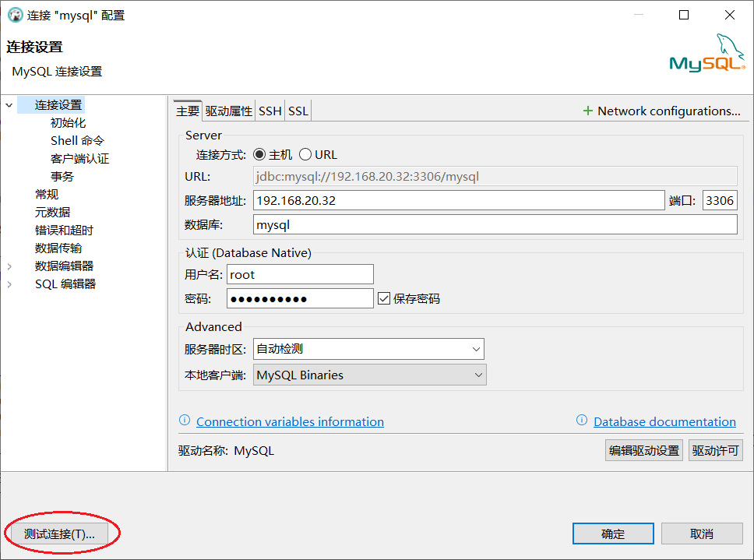Select 客户端认证 in the tree
Screen dimensions: 754x560
click(x=79, y=159)
